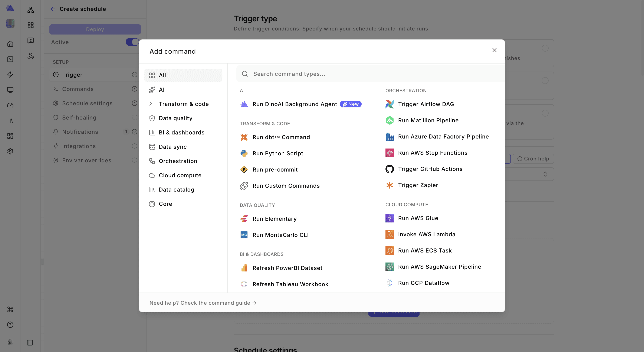Select Refresh Tableau Workbook
Image resolution: width=644 pixels, height=352 pixels.
pyautogui.click(x=284, y=284)
